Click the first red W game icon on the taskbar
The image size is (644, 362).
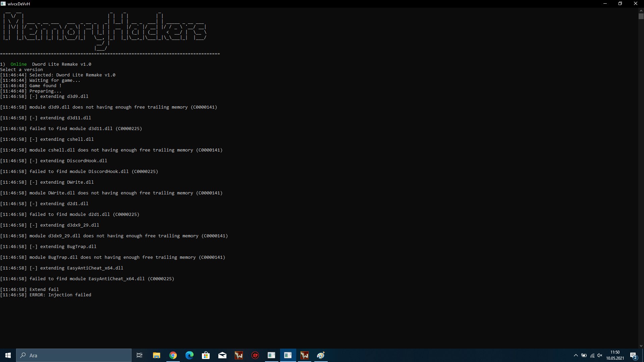tap(239, 355)
